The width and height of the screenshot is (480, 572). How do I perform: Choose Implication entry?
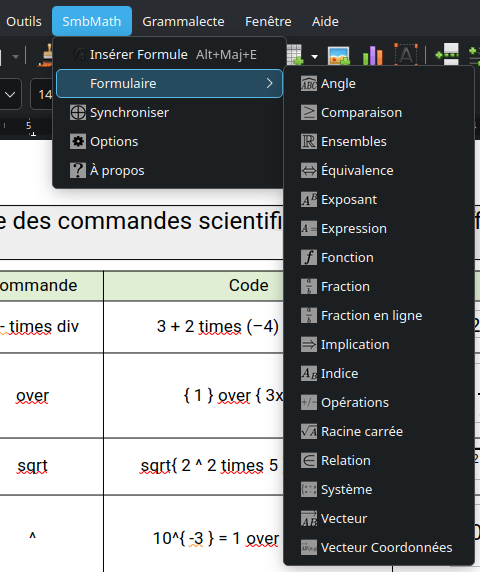click(x=379, y=344)
